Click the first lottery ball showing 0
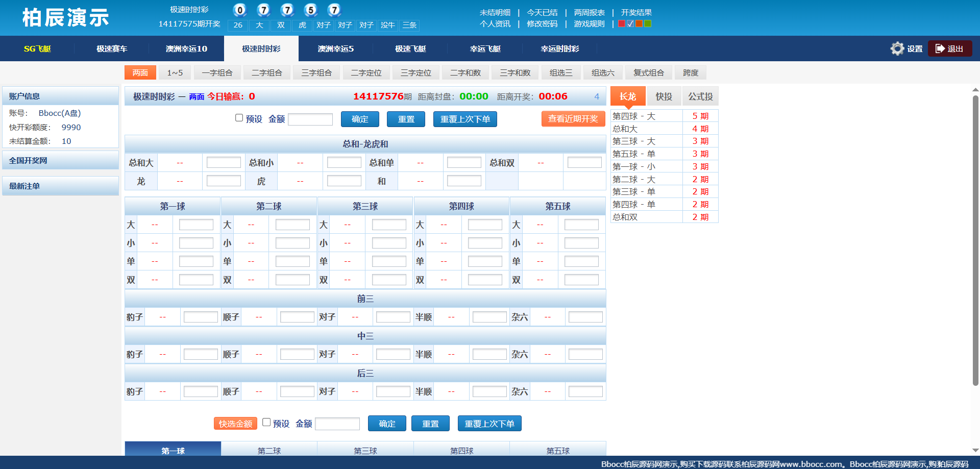The height and width of the screenshot is (469, 980). [239, 10]
